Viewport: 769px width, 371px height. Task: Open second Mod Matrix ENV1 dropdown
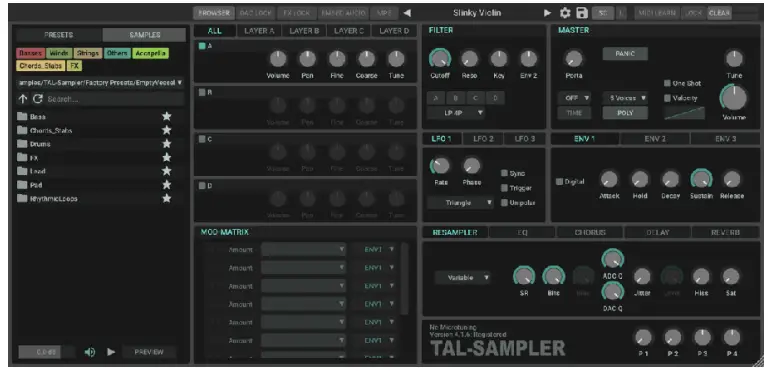click(374, 267)
